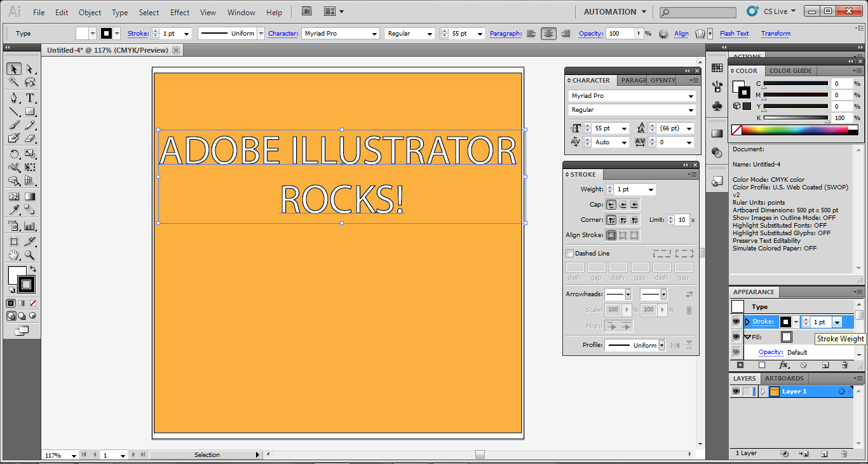
Task: Click the Align link in control bar
Action: click(x=681, y=34)
